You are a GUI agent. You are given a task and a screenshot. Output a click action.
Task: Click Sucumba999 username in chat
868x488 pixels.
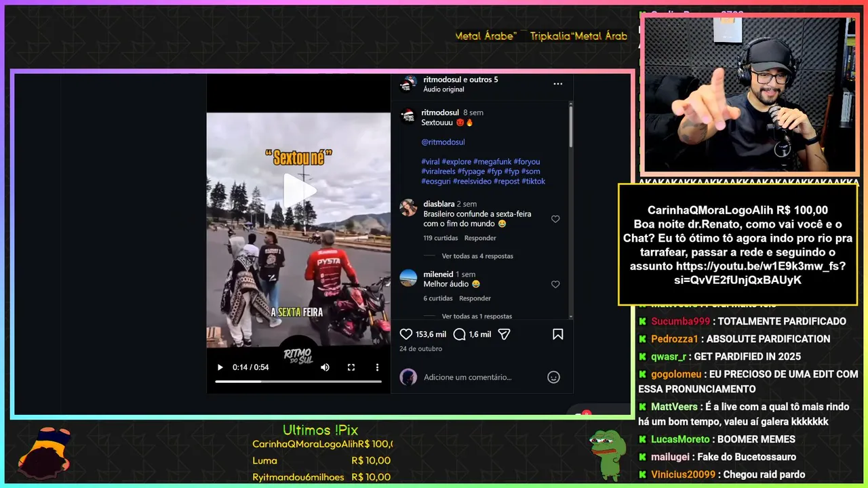click(x=680, y=321)
